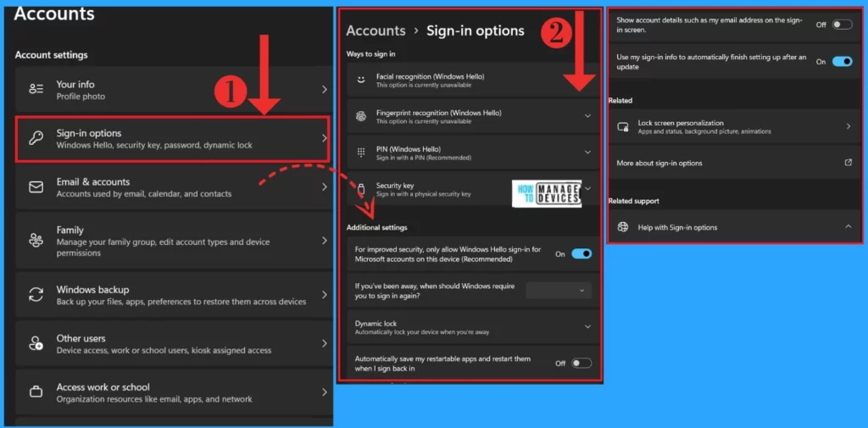The height and width of the screenshot is (428, 868).
Task: Click chevron on Email & accounts row
Action: coord(325,187)
